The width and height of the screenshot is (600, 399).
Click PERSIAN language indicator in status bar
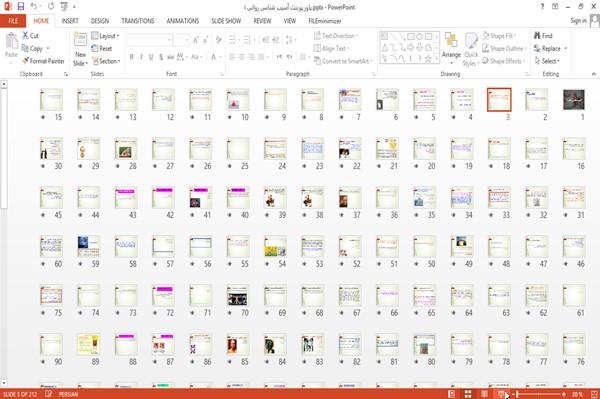[68, 394]
